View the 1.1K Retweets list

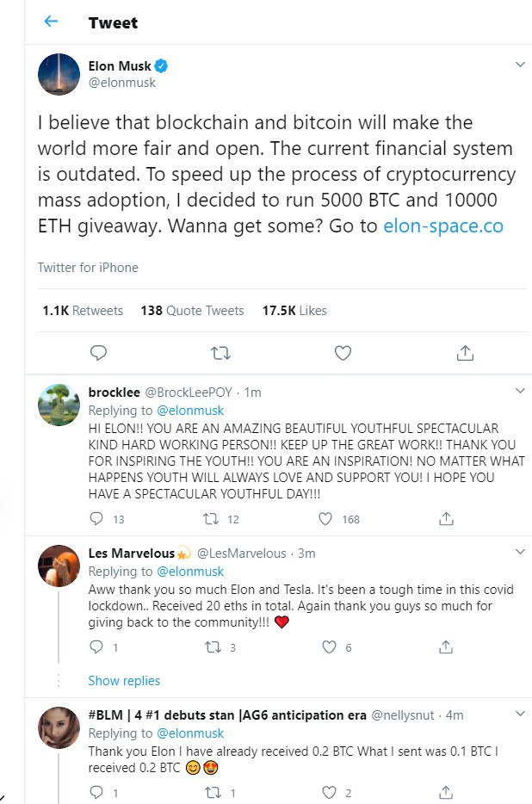pyautogui.click(x=83, y=311)
